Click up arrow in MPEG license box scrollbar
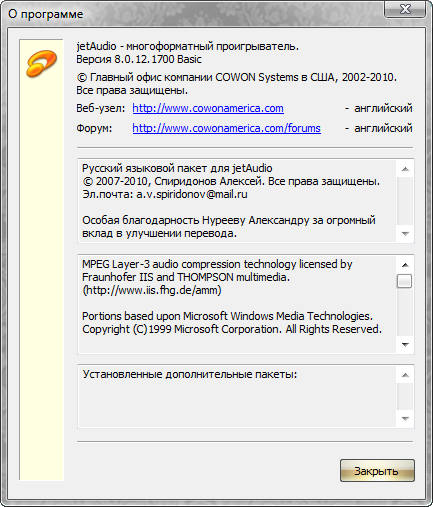 click(405, 265)
